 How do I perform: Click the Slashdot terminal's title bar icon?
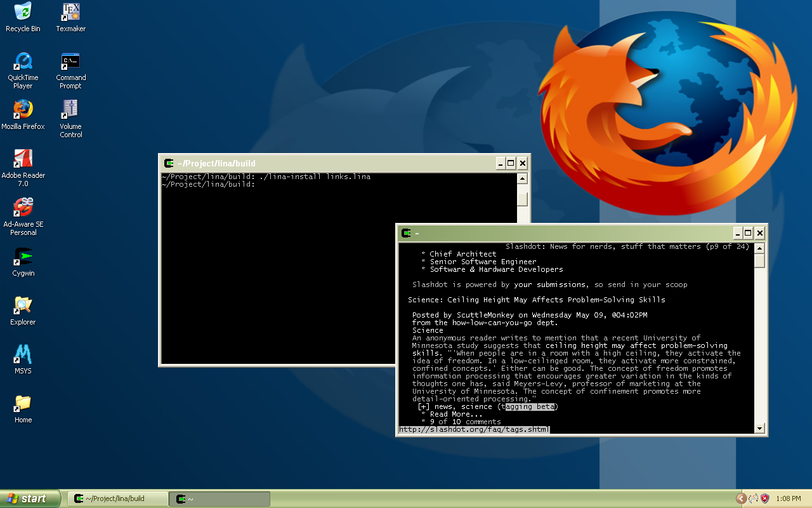406,233
